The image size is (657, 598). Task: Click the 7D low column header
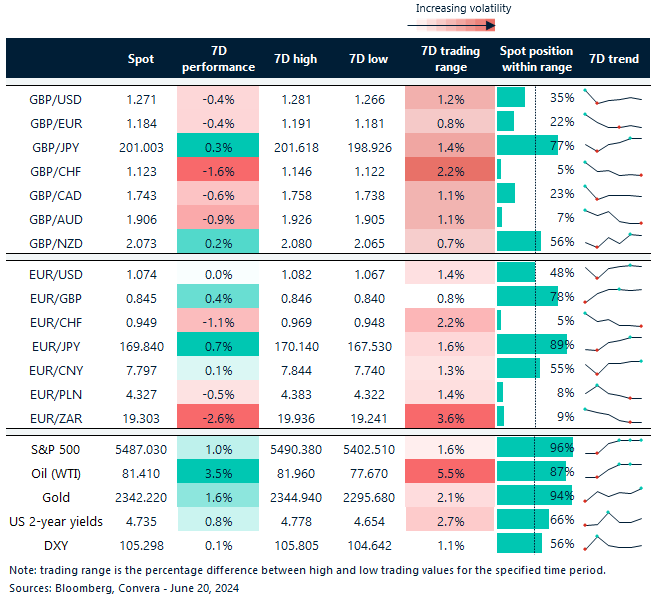pos(368,59)
